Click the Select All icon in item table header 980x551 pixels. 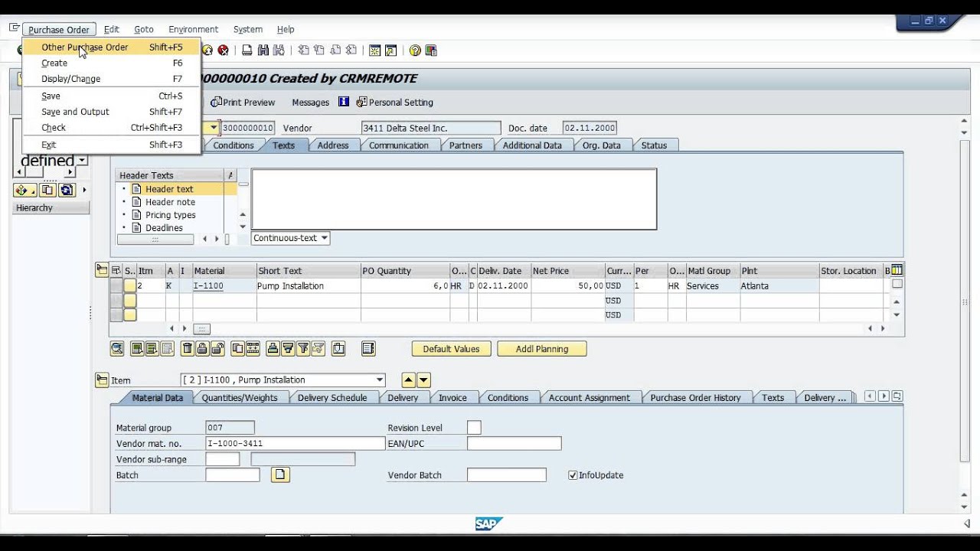point(116,271)
